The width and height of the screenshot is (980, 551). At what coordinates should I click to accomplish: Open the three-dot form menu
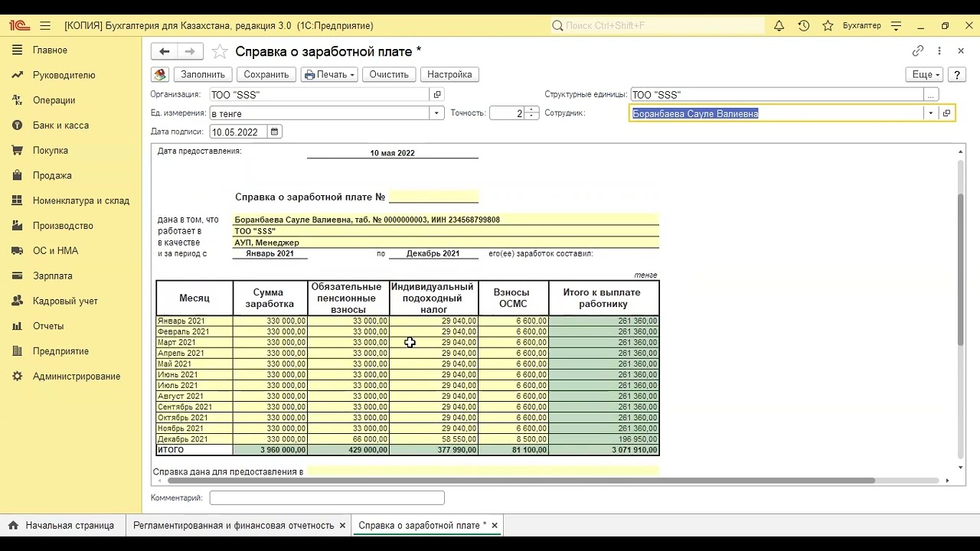pos(939,51)
